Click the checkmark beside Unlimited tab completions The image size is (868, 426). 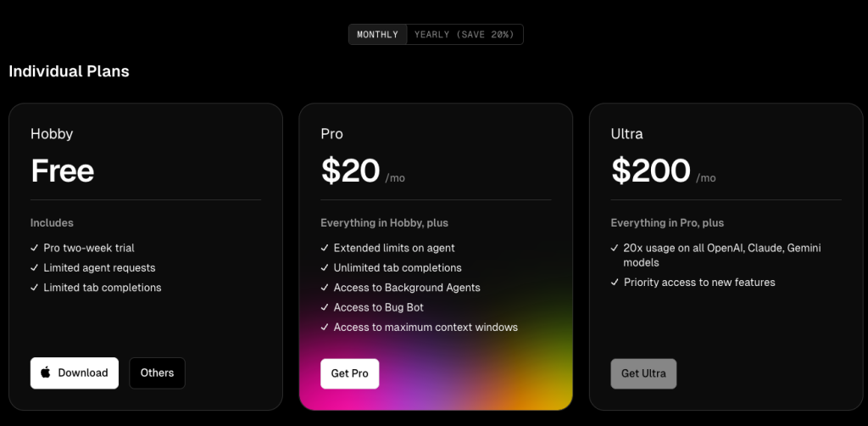(x=325, y=267)
